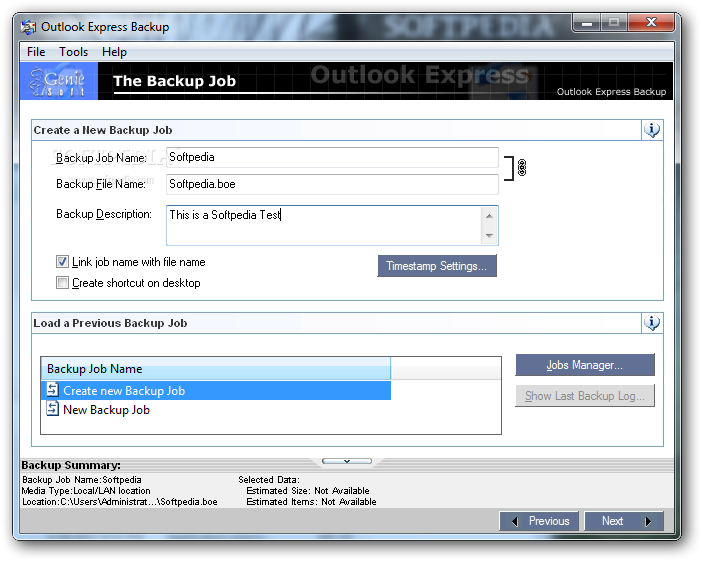
Task: Click Media Type:Local/LAN location text
Action: click(x=86, y=491)
